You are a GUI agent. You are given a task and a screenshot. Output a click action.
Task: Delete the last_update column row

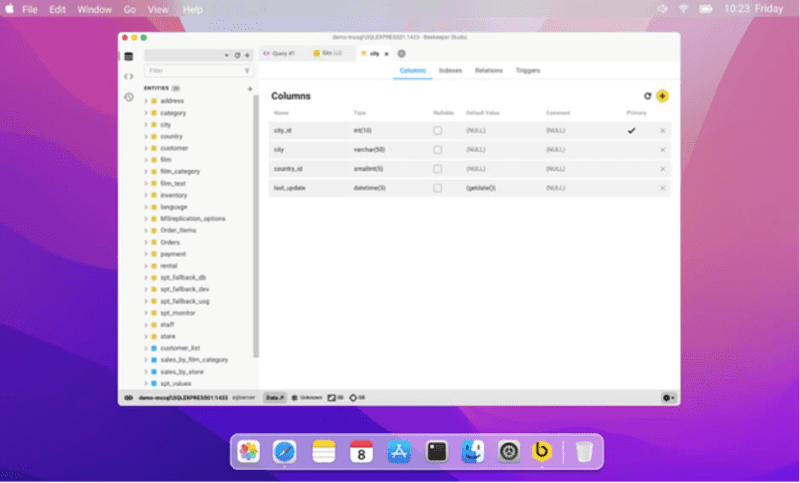click(x=662, y=188)
